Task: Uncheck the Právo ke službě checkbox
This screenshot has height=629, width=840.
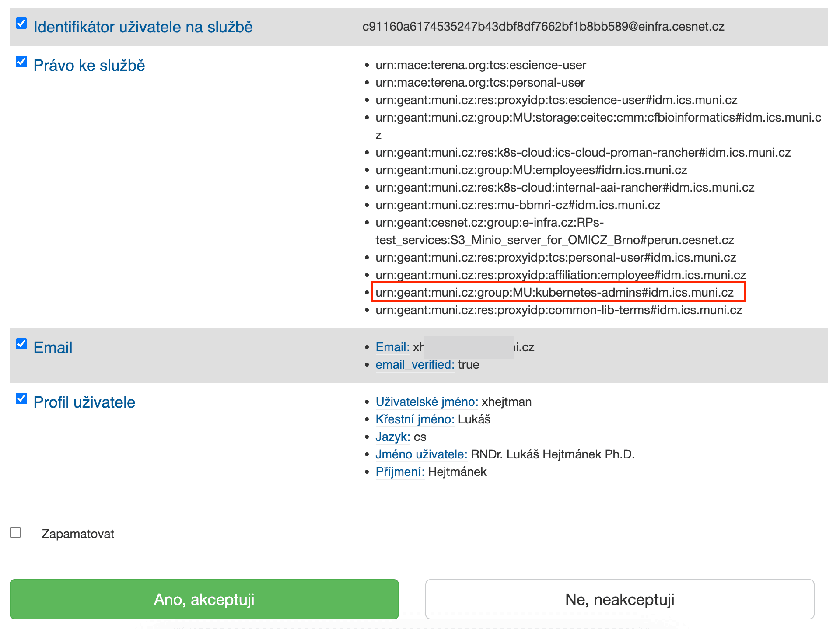Action: (x=21, y=62)
